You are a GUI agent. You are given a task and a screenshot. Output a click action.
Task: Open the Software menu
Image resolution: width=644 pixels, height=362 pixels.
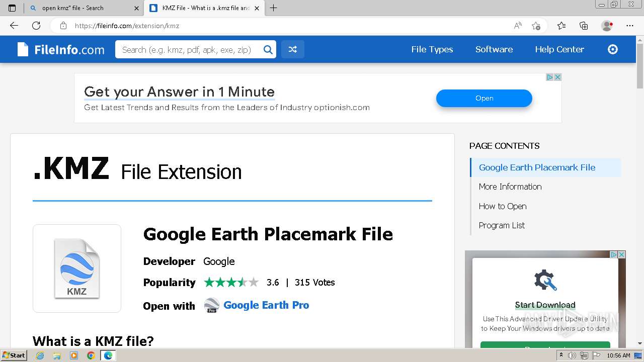[x=494, y=49]
